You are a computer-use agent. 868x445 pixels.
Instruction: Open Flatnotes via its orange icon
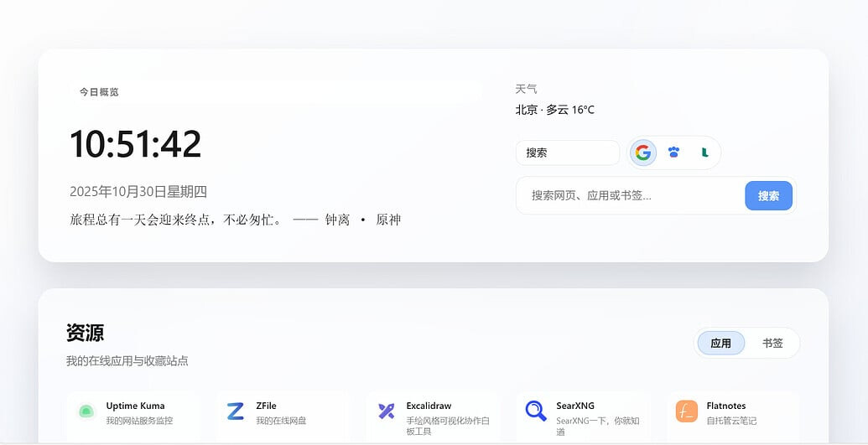686,411
